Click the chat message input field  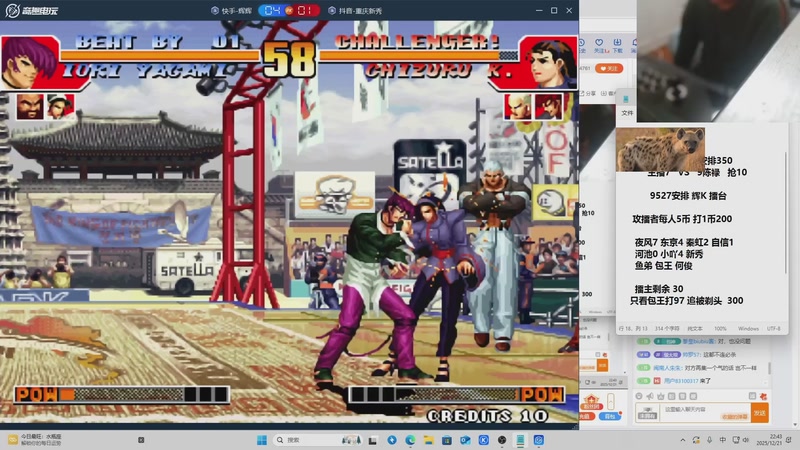tap(705, 413)
